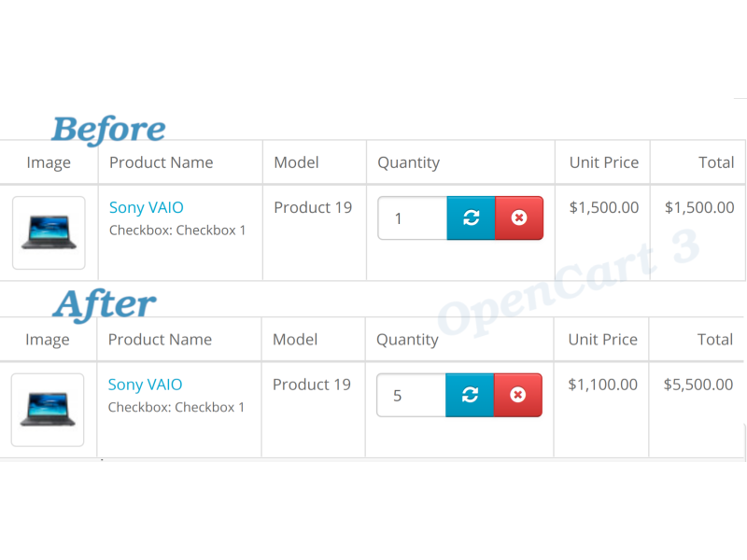Image resolution: width=747 pixels, height=560 pixels.
Task: Delete product with red X in After cart
Action: pos(518,395)
